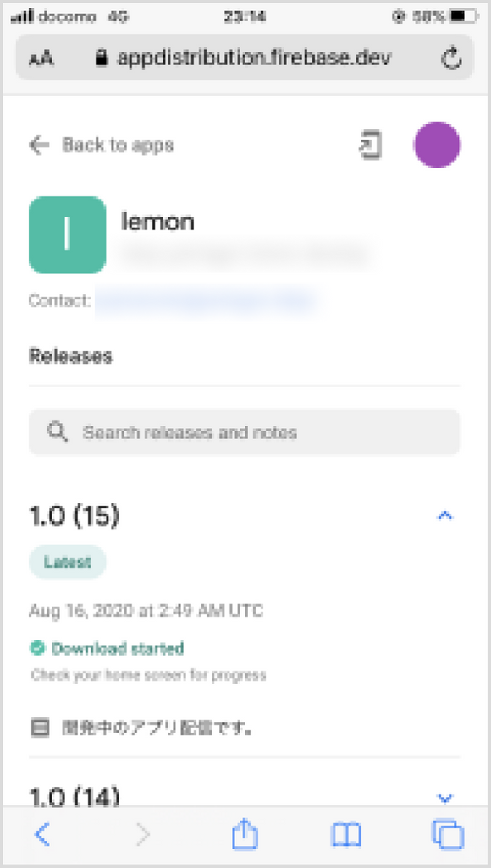
Task: Open the Safari bookmarks book icon
Action: (x=346, y=834)
